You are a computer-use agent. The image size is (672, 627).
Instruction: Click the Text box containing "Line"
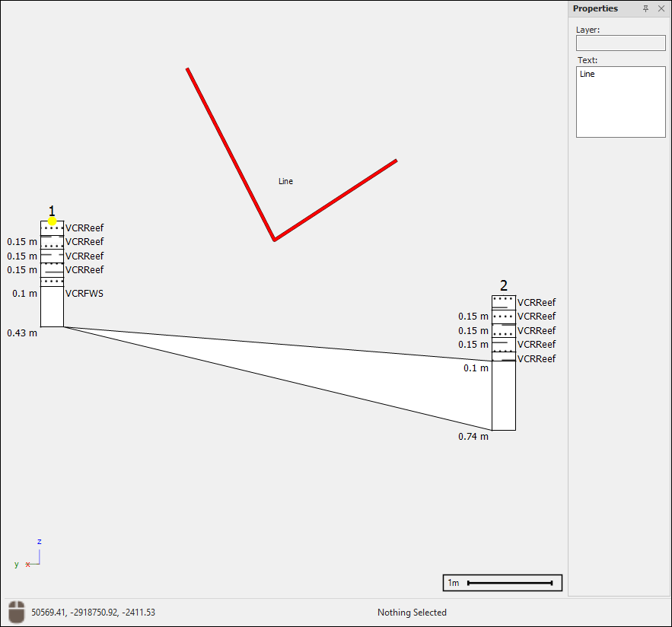coord(620,102)
